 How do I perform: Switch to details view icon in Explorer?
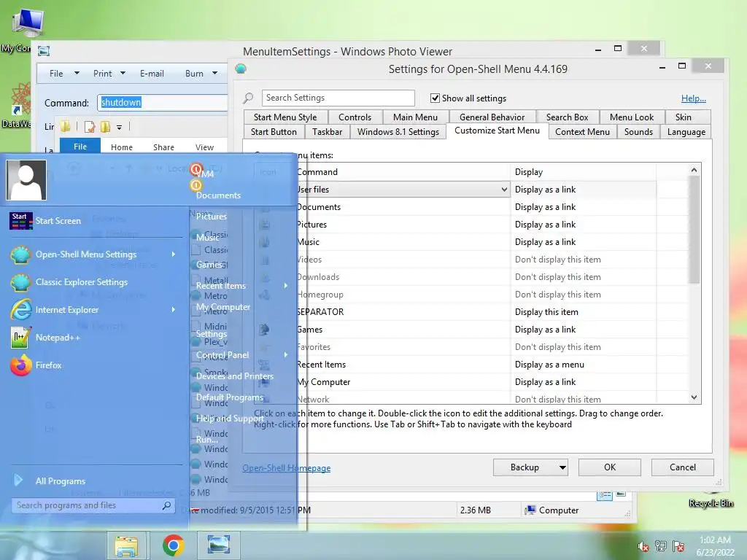[605, 495]
